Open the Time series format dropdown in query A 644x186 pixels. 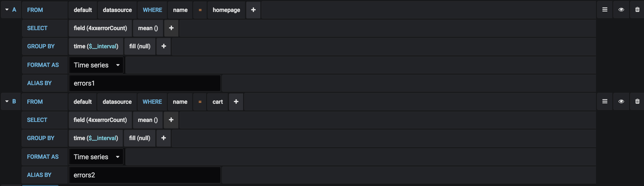pos(96,65)
